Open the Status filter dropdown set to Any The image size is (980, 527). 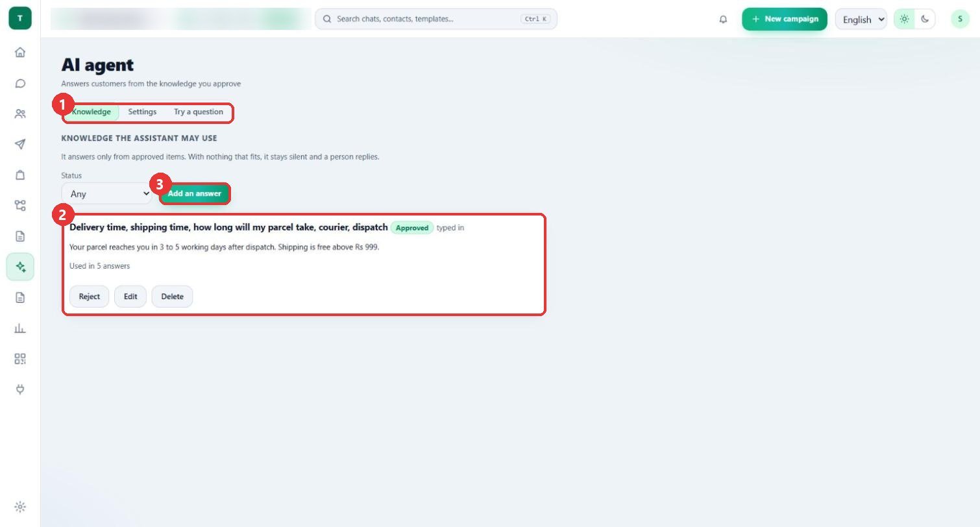coord(106,193)
